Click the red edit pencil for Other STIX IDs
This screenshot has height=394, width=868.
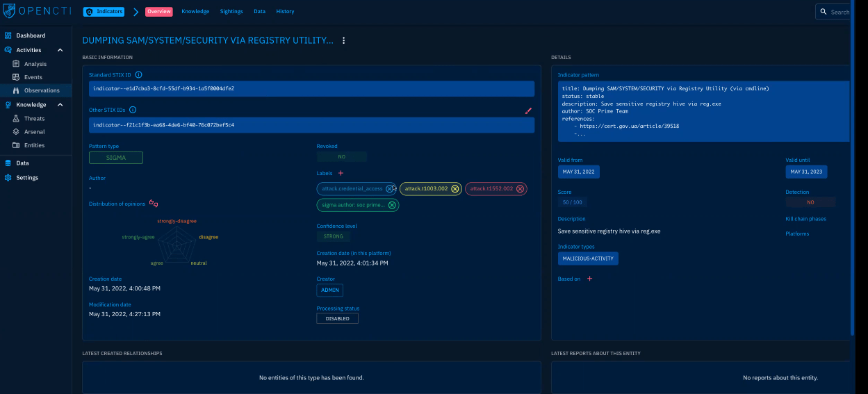point(528,110)
